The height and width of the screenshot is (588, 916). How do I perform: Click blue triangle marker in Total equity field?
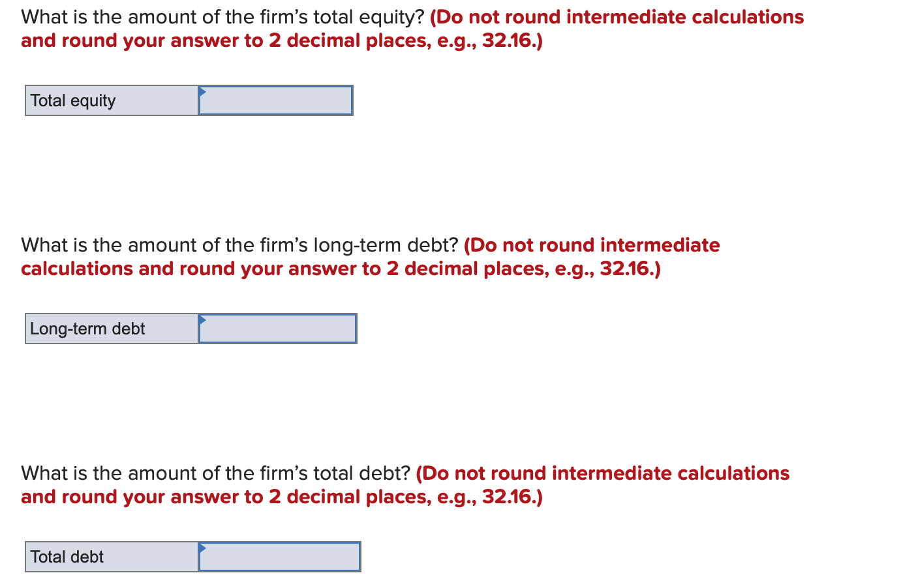(202, 91)
